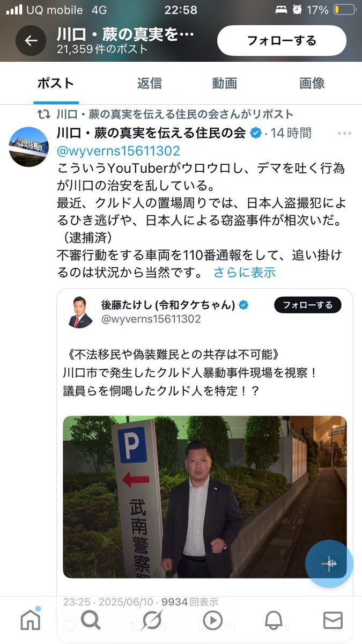Open the three-dot post options menu

pyautogui.click(x=344, y=133)
